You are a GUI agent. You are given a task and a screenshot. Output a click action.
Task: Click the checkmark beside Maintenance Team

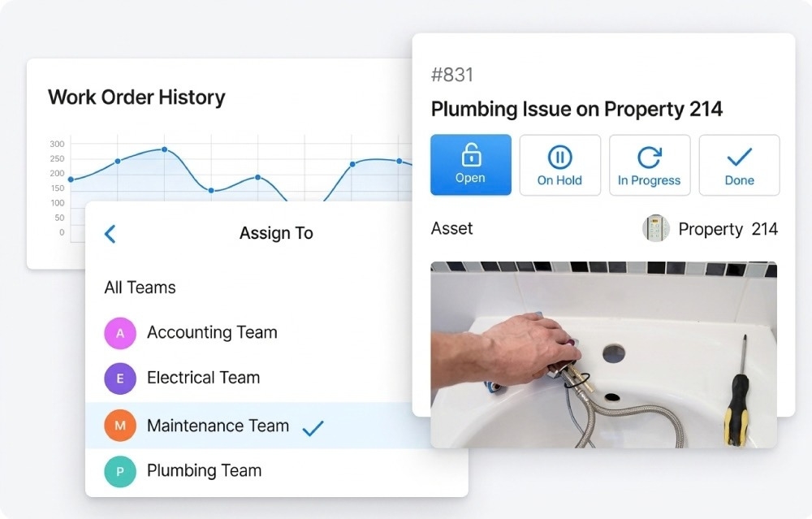[x=313, y=428]
